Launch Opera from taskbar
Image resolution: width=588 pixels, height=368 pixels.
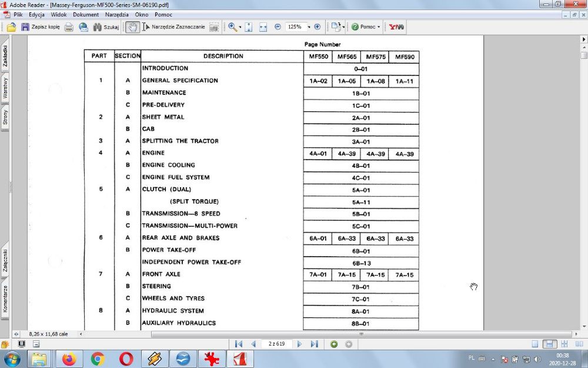126,359
